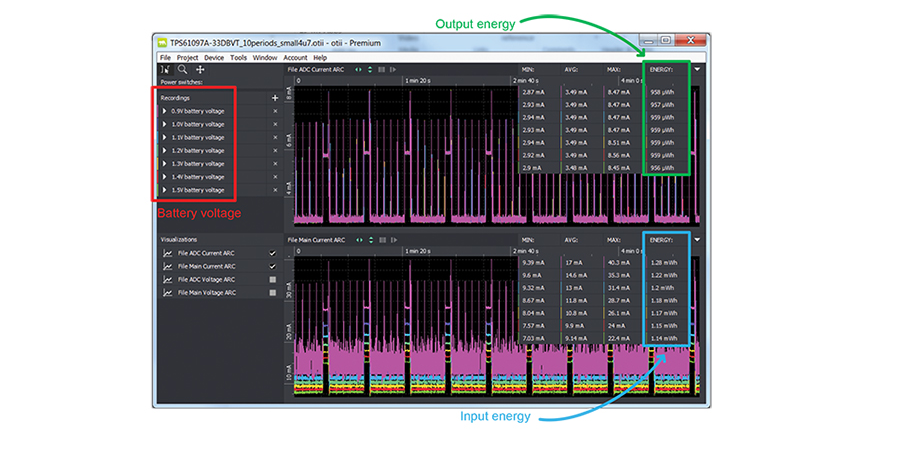
Task: Open the Account menu
Action: (295, 58)
